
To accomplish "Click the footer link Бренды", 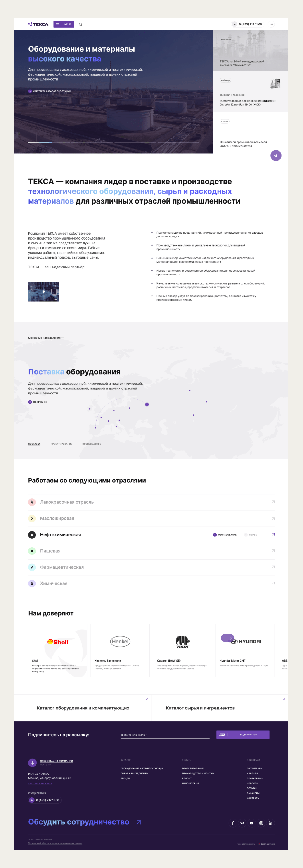I will pos(125,778).
